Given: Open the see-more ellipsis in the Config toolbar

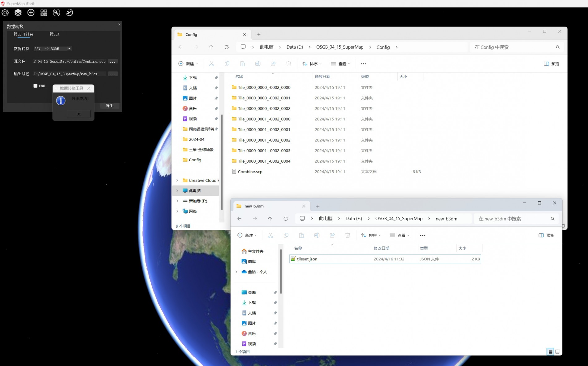Looking at the screenshot, I should click(x=364, y=64).
